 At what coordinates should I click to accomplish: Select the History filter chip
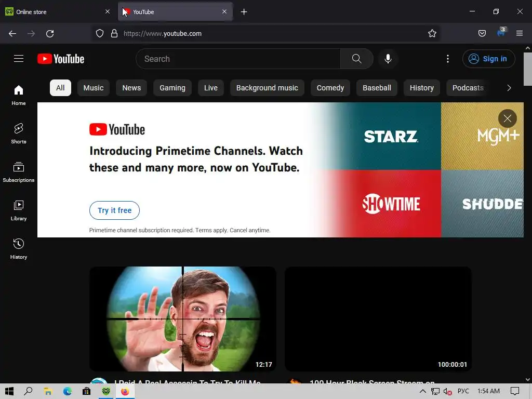click(421, 88)
